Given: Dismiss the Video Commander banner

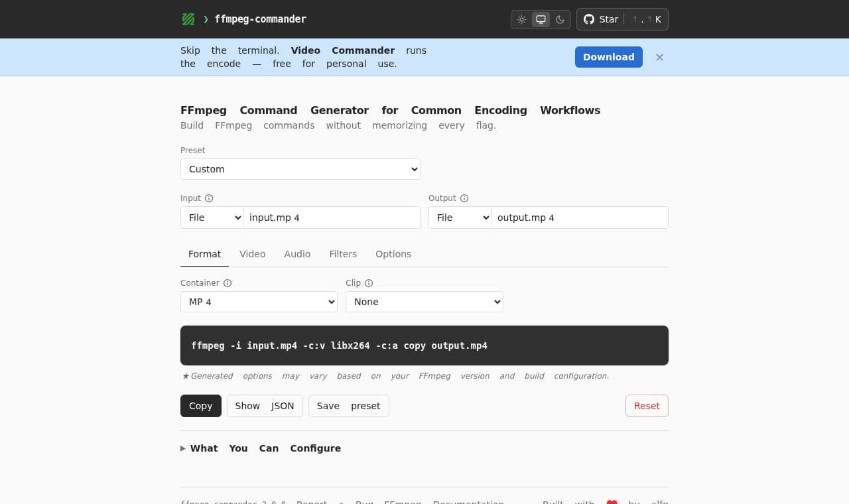Looking at the screenshot, I should (x=659, y=57).
